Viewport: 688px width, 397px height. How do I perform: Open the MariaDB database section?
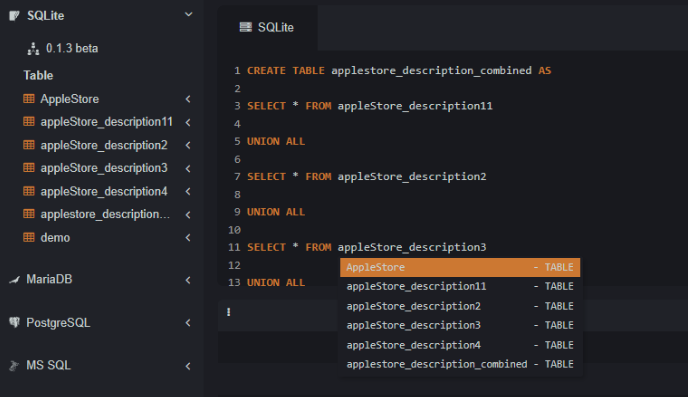[49, 279]
